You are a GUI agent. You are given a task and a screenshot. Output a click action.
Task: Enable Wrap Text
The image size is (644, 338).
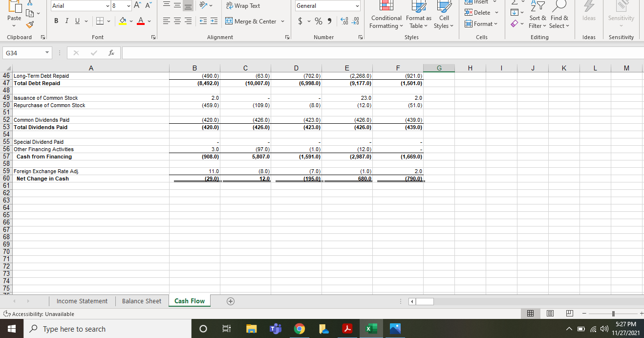[x=244, y=6]
